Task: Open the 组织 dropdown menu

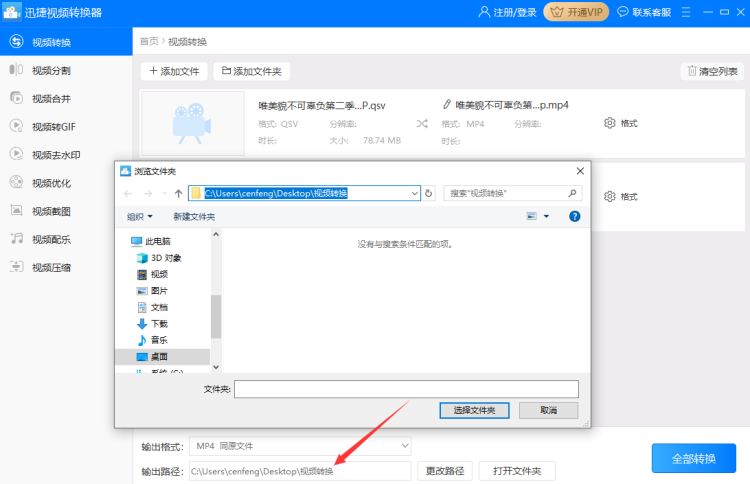Action: (x=140, y=217)
